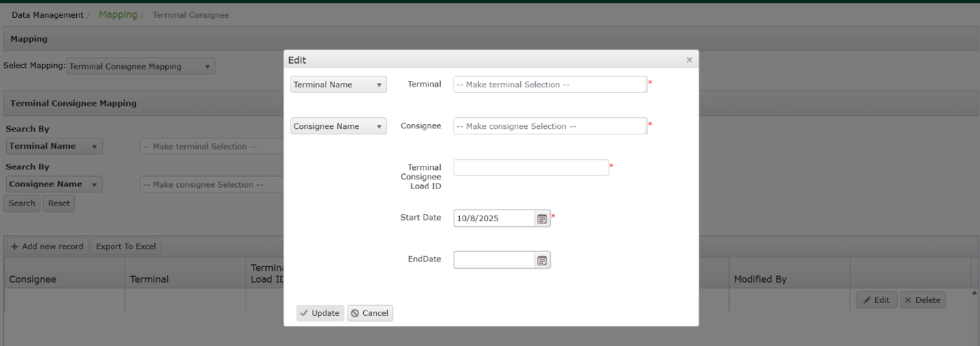Image resolution: width=980 pixels, height=346 pixels.
Task: Open the EndDate calendar picker icon
Action: (542, 260)
